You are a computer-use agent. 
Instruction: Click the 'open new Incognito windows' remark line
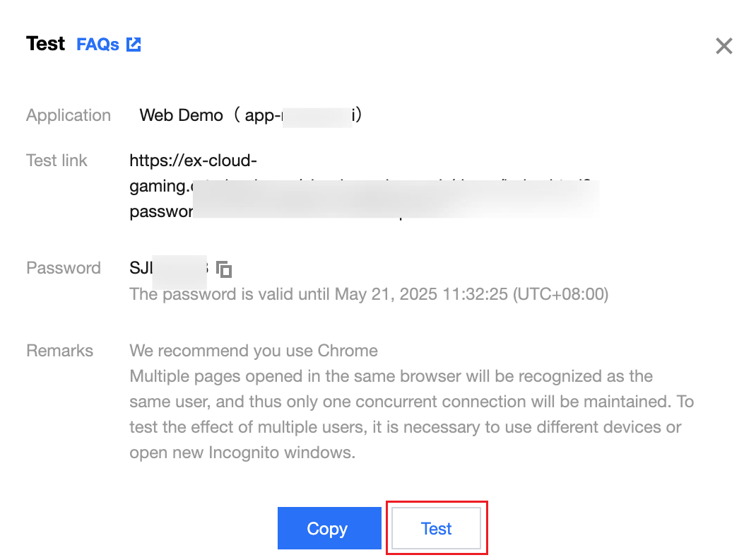(242, 453)
